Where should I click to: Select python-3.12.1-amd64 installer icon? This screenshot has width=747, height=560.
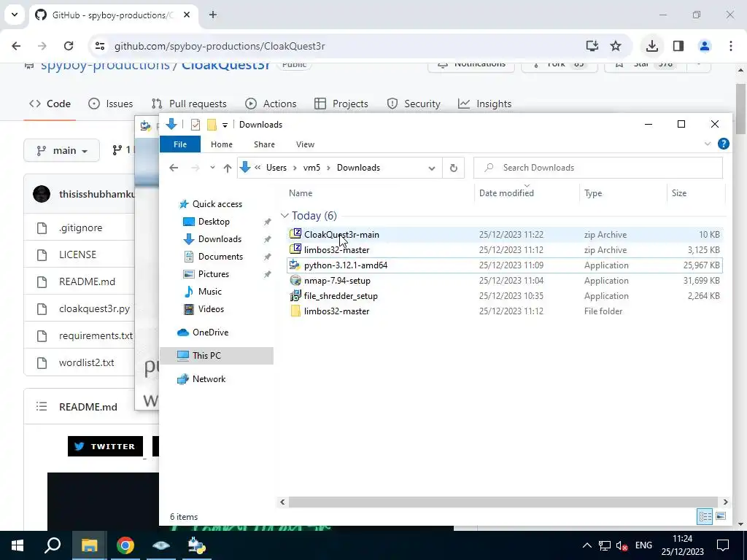pos(295,265)
